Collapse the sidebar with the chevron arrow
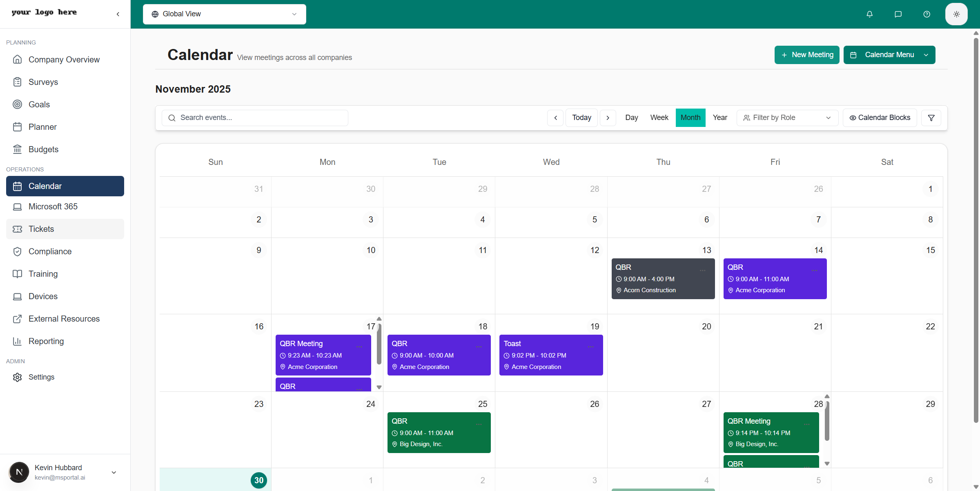The width and height of the screenshot is (980, 491). (x=118, y=14)
